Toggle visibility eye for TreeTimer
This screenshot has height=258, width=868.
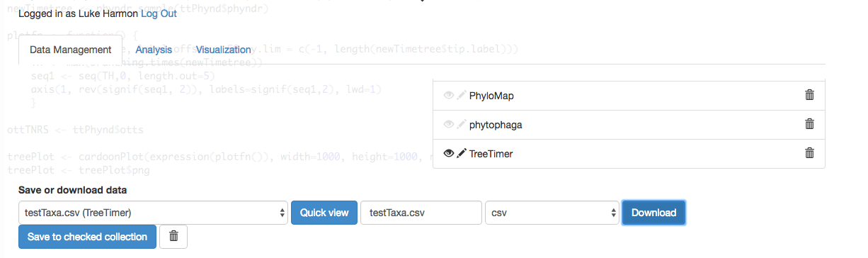point(448,153)
